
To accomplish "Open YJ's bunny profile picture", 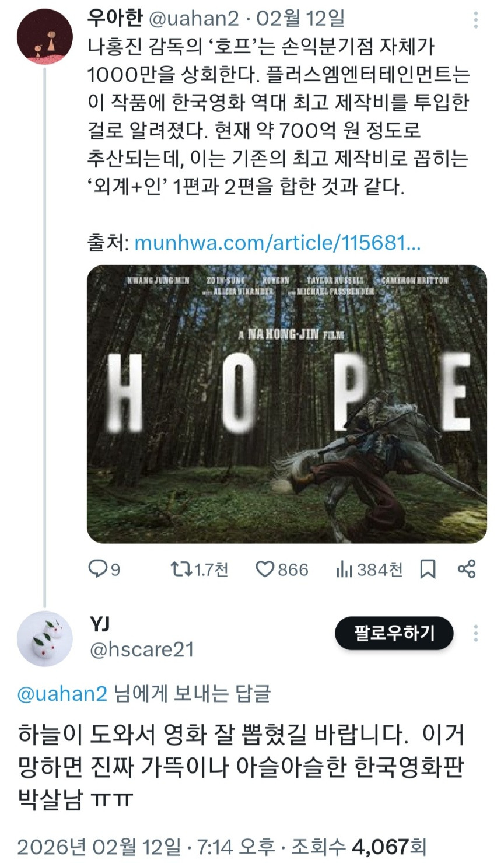I will pos(45,639).
